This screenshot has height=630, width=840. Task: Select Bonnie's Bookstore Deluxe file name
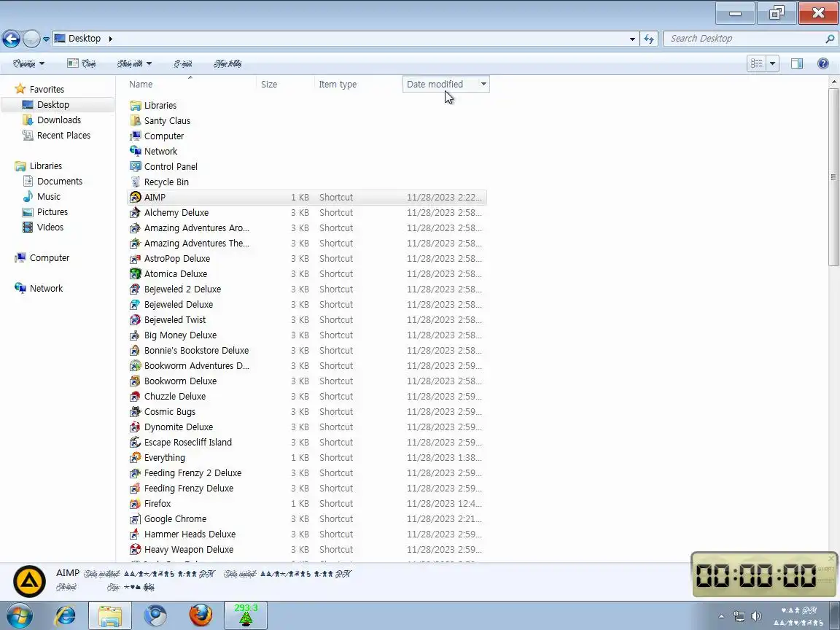click(197, 350)
